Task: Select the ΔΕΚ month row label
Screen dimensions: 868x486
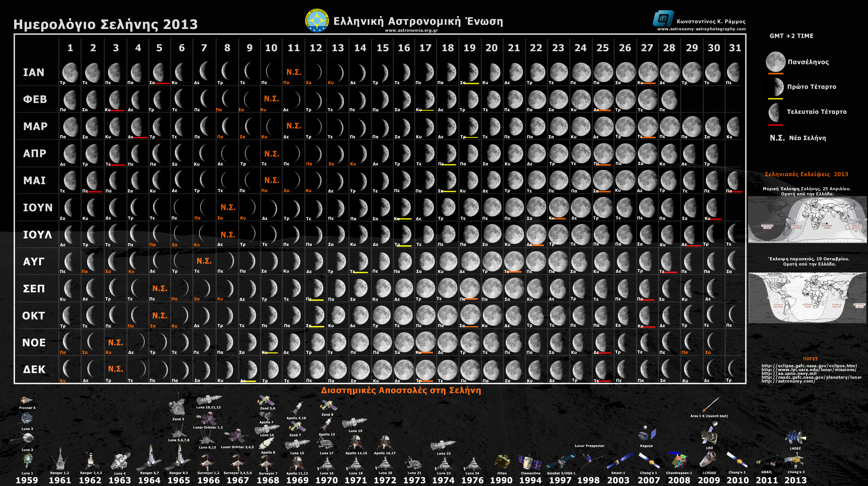Action: pos(34,370)
